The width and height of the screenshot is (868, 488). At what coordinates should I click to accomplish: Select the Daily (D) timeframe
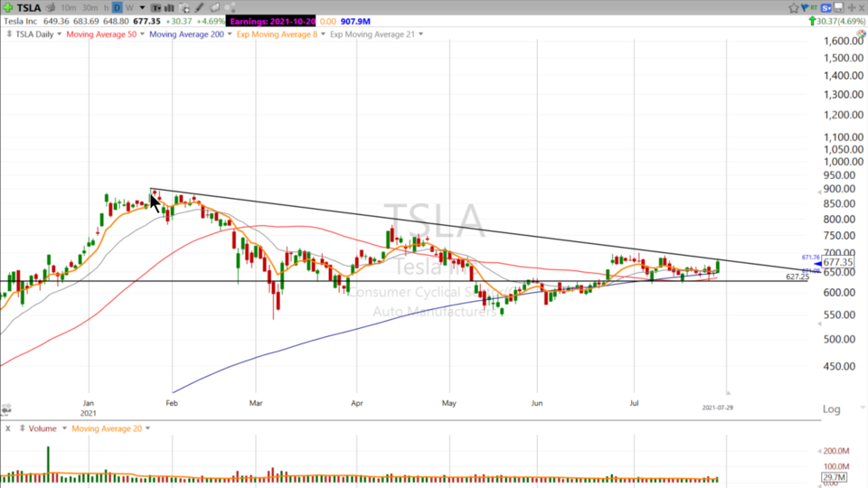[117, 8]
